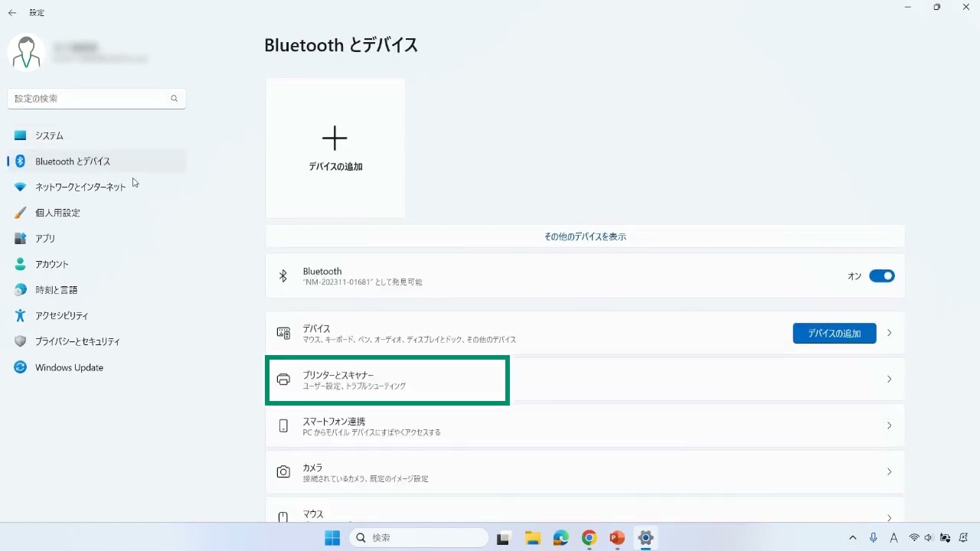Image resolution: width=980 pixels, height=551 pixels.
Task: Click the デバイス keyboard-mouse icon
Action: (x=283, y=334)
